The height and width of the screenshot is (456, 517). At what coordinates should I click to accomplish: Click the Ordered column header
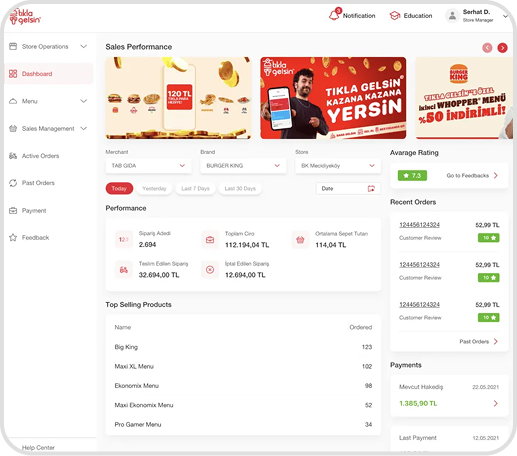[x=361, y=327]
